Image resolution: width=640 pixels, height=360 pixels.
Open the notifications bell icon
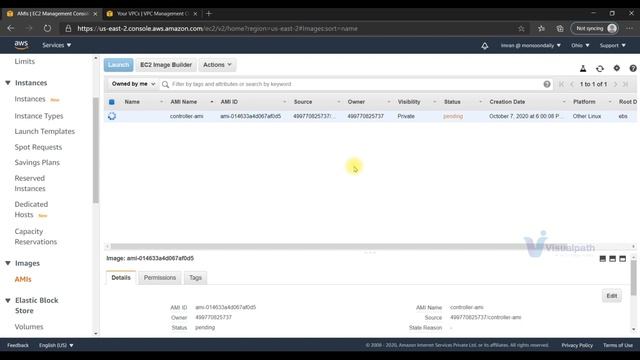coord(484,46)
